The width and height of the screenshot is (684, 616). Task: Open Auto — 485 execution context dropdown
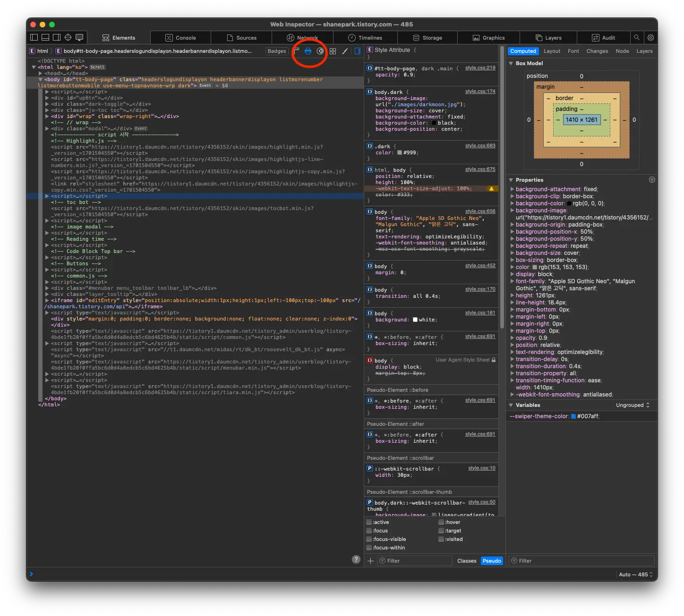(636, 574)
